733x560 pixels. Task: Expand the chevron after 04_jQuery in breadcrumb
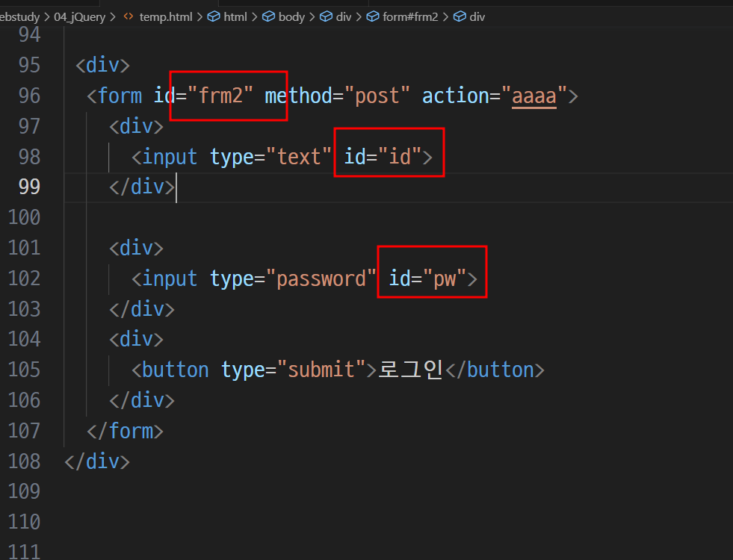coord(112,17)
